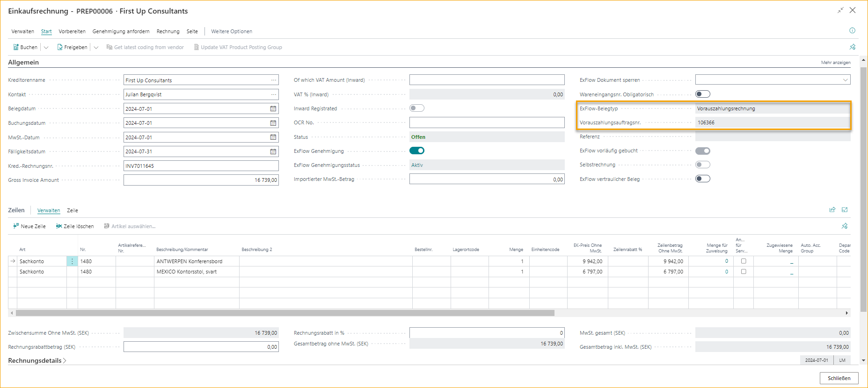
Task: Open the Vorbereiten menu
Action: 72,31
